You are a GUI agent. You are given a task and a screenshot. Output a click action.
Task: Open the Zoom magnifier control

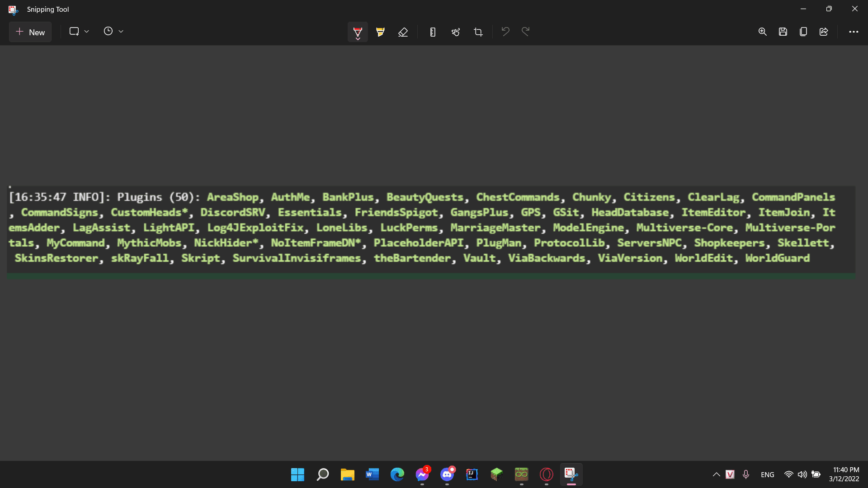(762, 32)
